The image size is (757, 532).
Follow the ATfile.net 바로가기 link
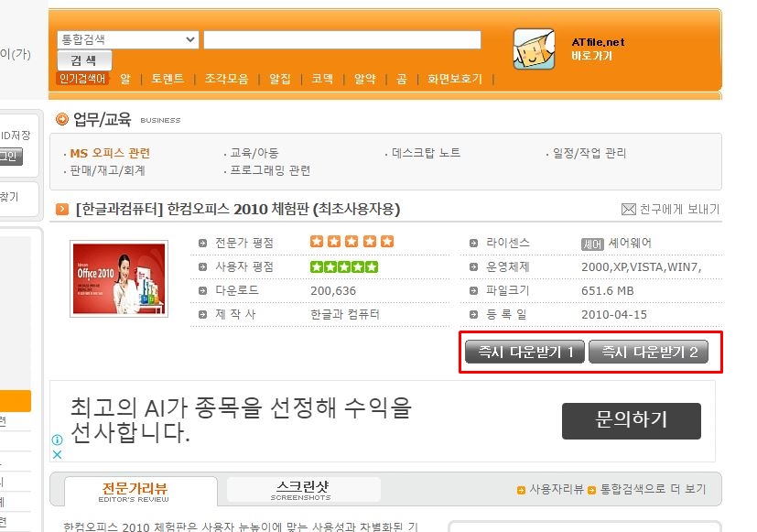[598, 49]
